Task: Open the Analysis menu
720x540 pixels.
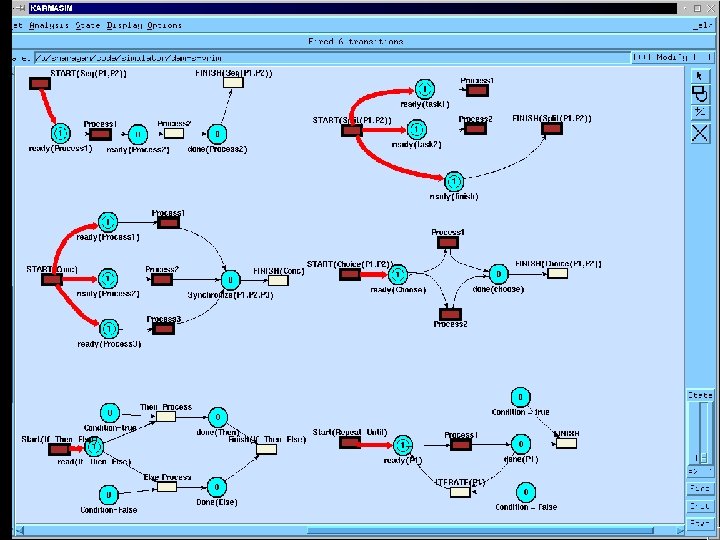Action: 49,26
